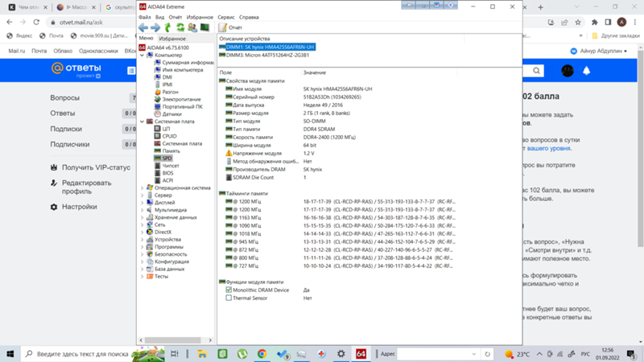The image size is (644, 362).
Task: Open the Вид menu
Action: [159, 17]
